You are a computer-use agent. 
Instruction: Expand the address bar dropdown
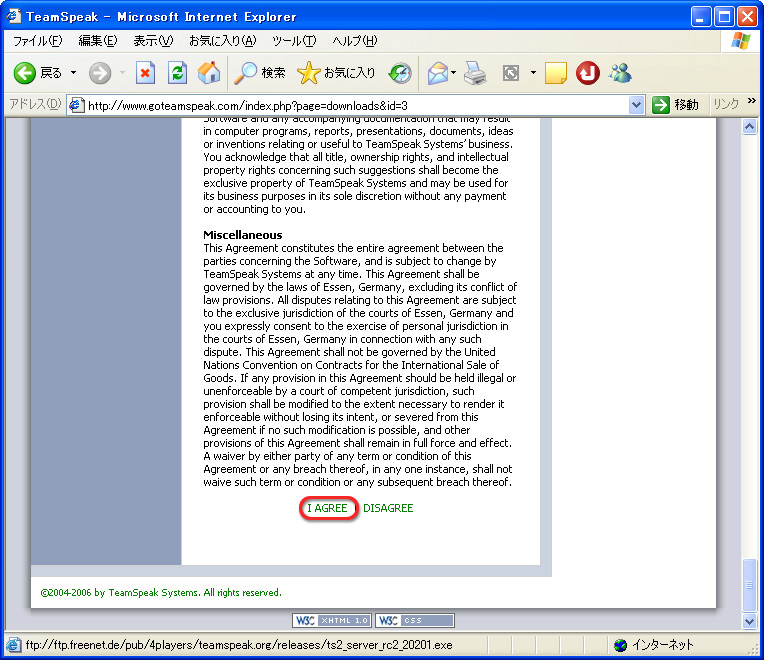(636, 105)
